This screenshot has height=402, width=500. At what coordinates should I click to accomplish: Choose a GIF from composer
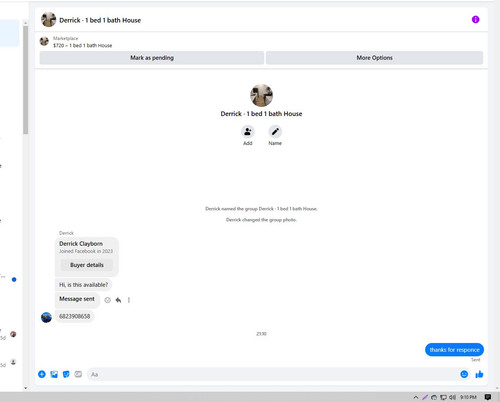tap(78, 374)
